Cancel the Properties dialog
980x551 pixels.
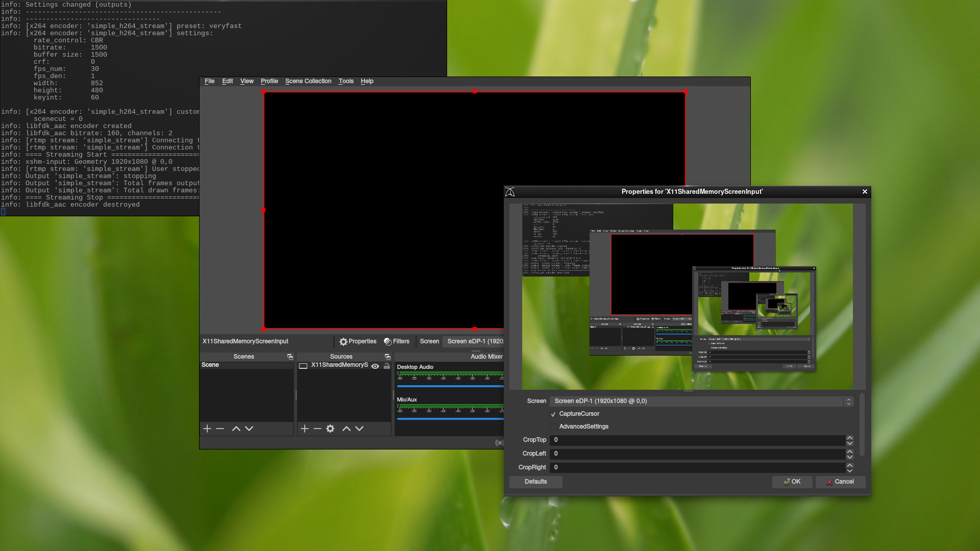pos(840,482)
